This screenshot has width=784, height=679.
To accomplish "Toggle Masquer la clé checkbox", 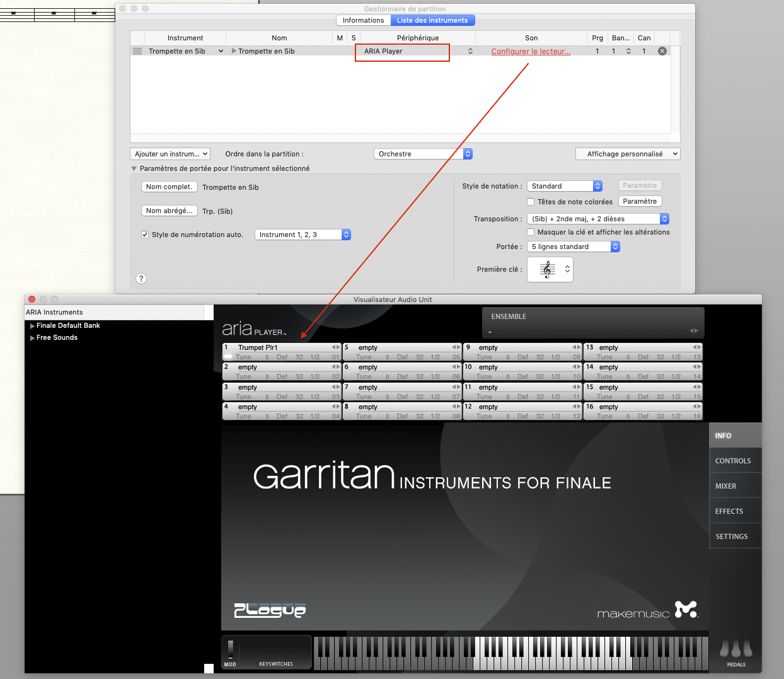I will 531,232.
